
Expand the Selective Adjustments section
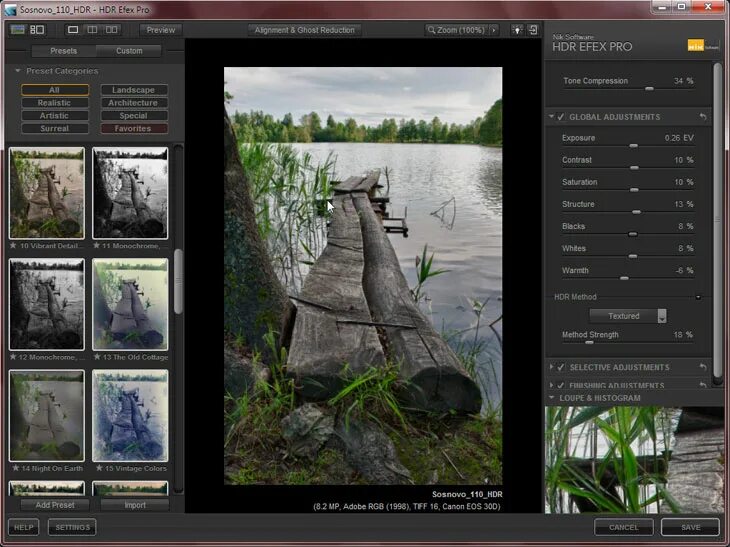click(551, 367)
